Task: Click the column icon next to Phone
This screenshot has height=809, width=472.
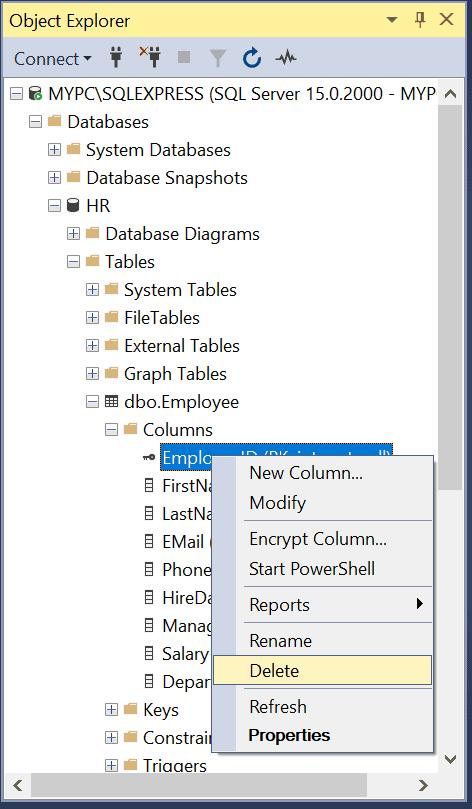Action: (x=149, y=569)
